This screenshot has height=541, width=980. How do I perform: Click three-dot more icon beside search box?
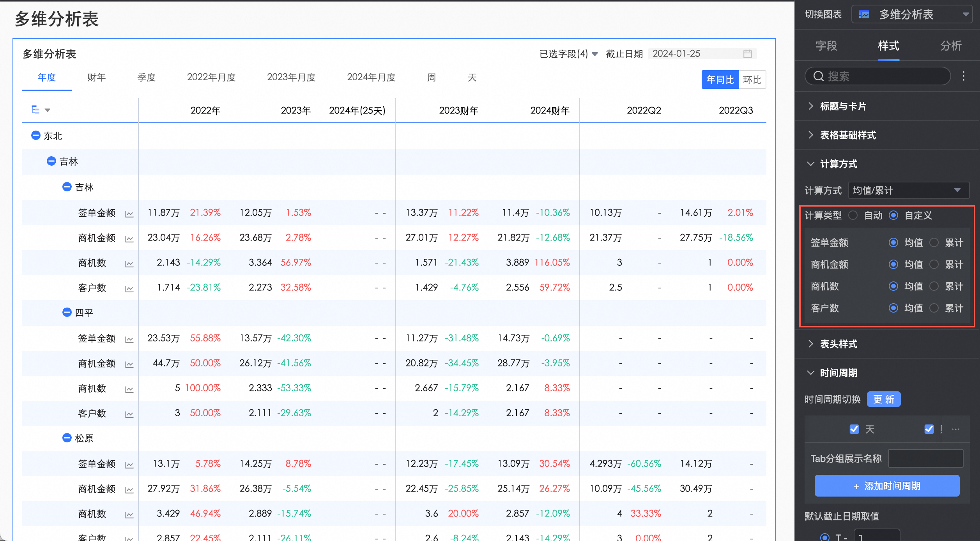[x=963, y=76]
